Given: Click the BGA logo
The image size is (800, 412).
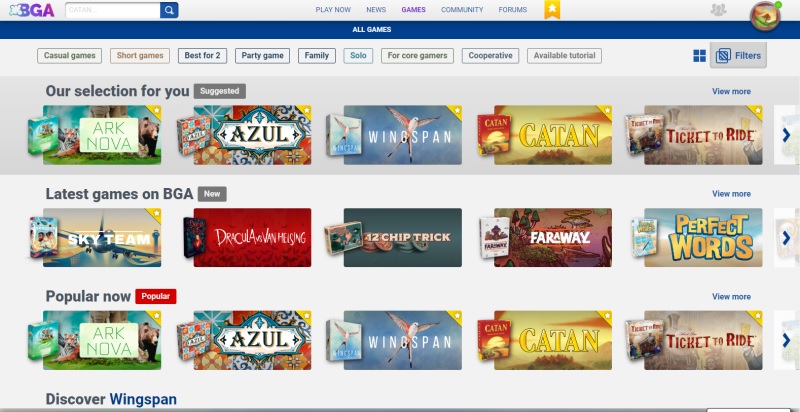Looking at the screenshot, I should point(32,10).
